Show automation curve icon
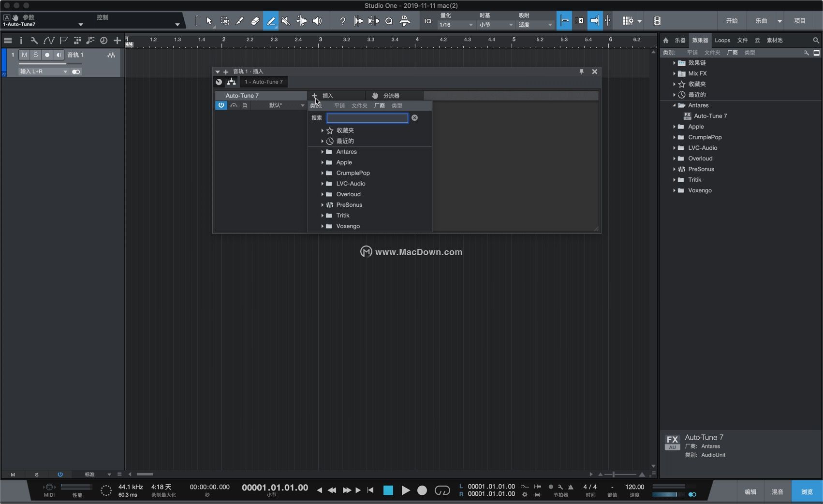The image size is (823, 504). point(49,41)
